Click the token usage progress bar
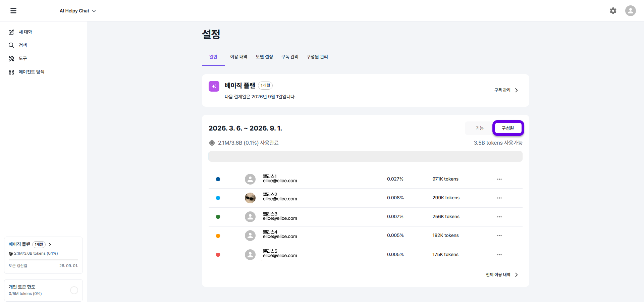The image size is (644, 302). tap(365, 156)
